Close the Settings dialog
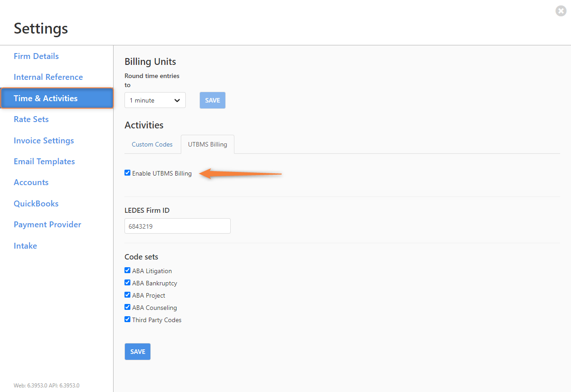Screen dimensions: 571x392 [561, 11]
